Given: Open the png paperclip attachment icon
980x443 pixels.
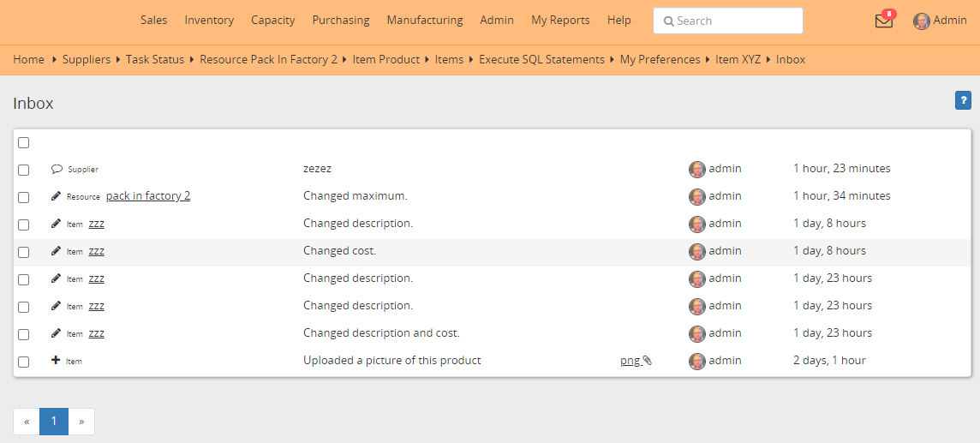Looking at the screenshot, I should (647, 361).
